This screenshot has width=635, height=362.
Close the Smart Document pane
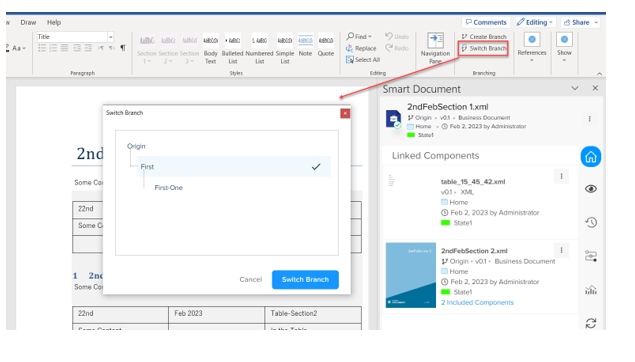[x=595, y=88]
